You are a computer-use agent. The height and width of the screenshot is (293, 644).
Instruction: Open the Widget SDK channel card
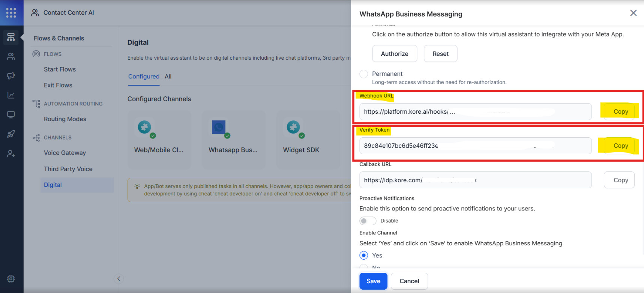301,139
